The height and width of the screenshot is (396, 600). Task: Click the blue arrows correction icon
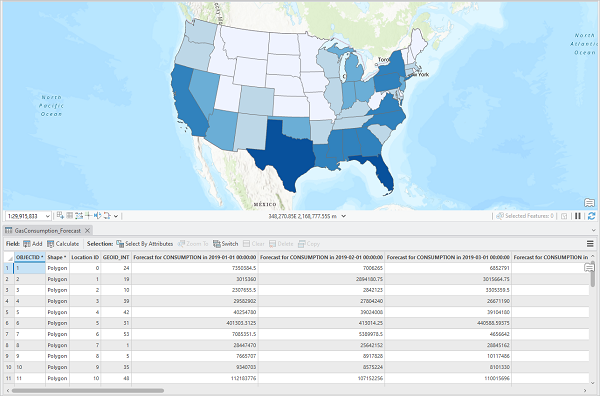click(x=97, y=216)
